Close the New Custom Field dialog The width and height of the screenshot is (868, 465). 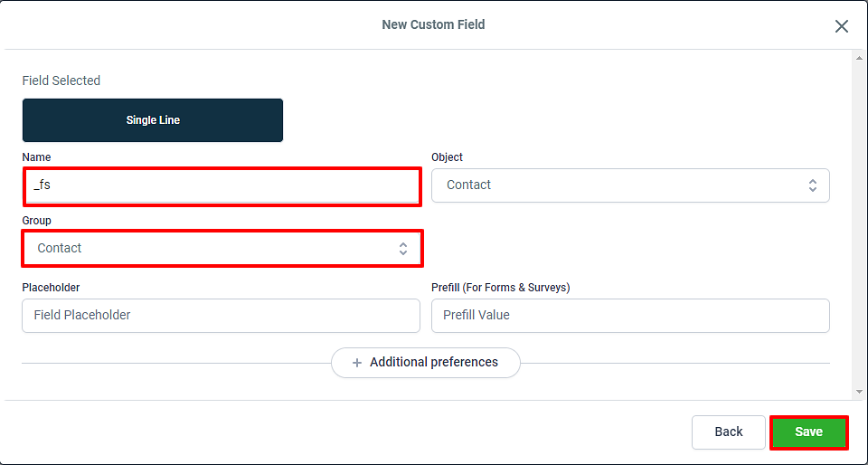pyautogui.click(x=842, y=26)
